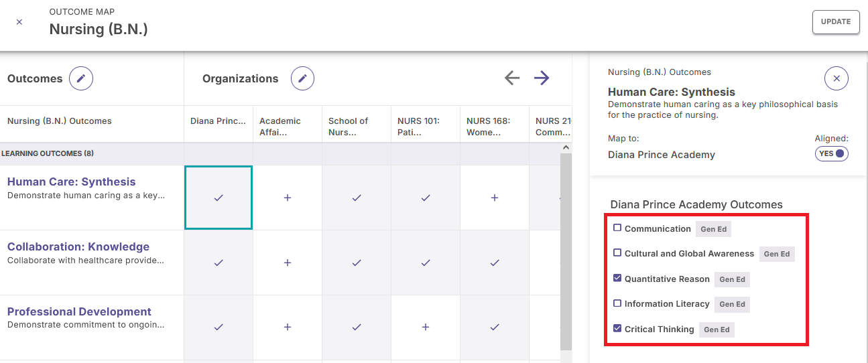This screenshot has height=363, width=868.
Task: Open Collaboration checkmark under School of Nursing
Action: (x=357, y=263)
